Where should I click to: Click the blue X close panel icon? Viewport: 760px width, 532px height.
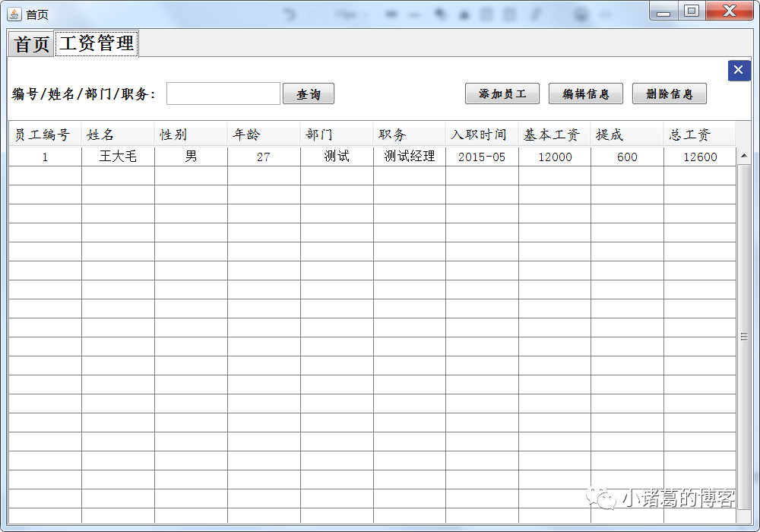739,70
